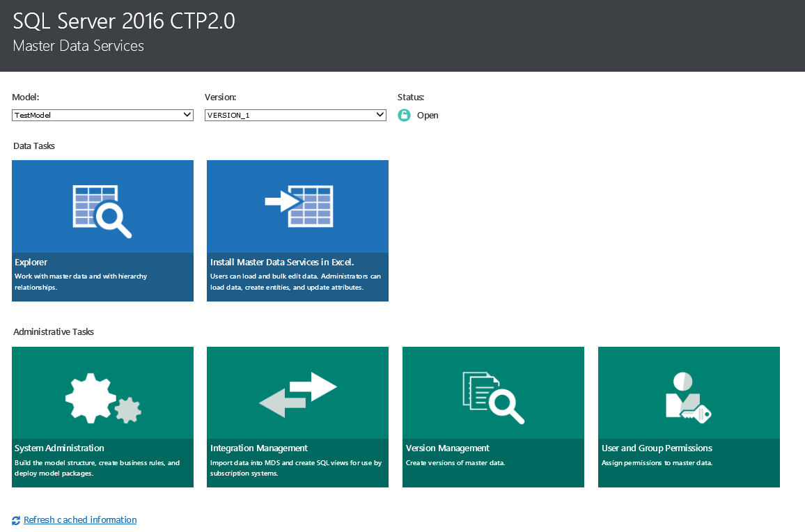Open the Model dropdown showing TestModel
Viewport: 805px width, 532px height.
pyautogui.click(x=102, y=114)
